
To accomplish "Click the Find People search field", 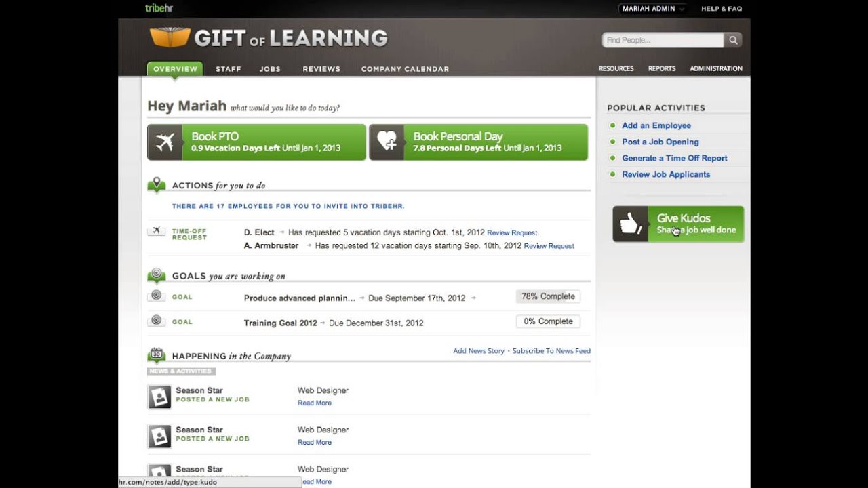I will (x=663, y=40).
